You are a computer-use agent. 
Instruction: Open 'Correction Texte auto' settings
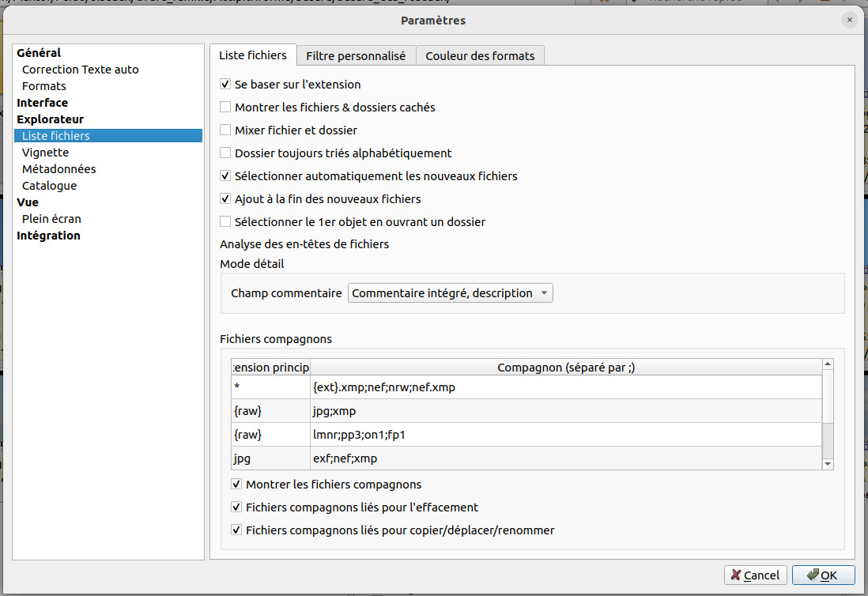click(80, 70)
